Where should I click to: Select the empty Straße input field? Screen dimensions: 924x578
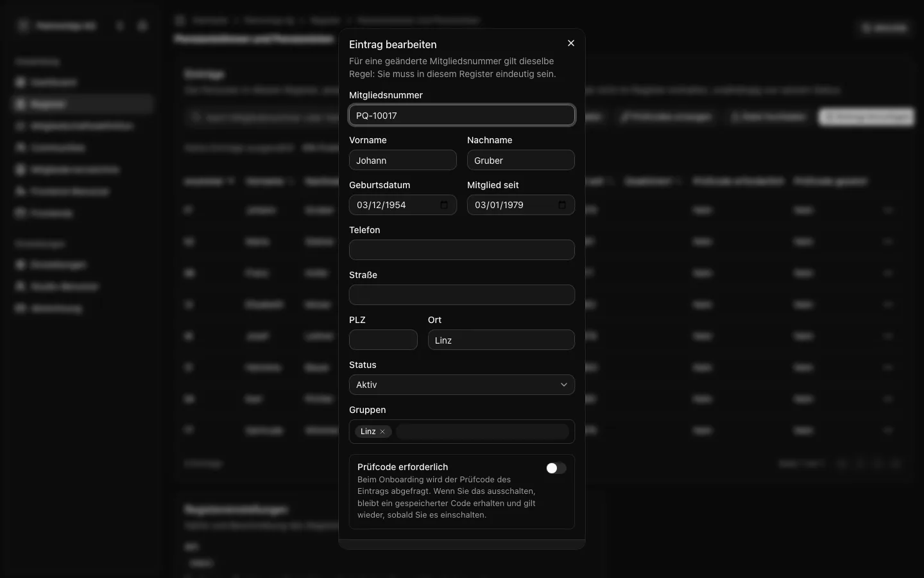click(x=462, y=295)
